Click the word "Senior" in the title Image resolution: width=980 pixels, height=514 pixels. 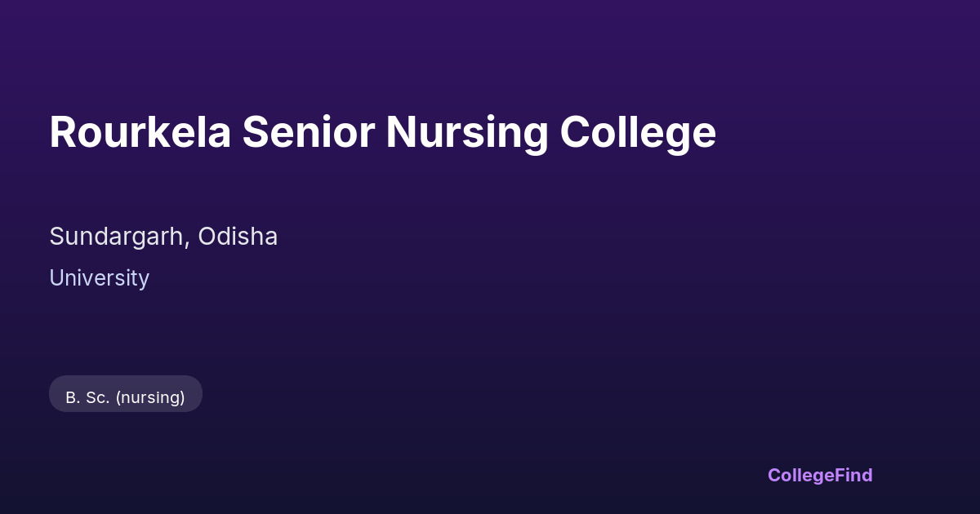point(309,132)
